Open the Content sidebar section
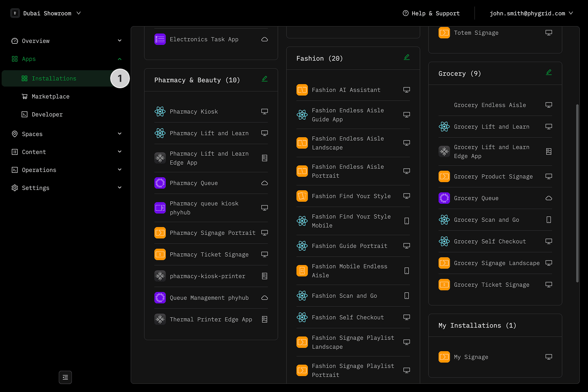Screen dimensions: 588x392 (x=65, y=152)
